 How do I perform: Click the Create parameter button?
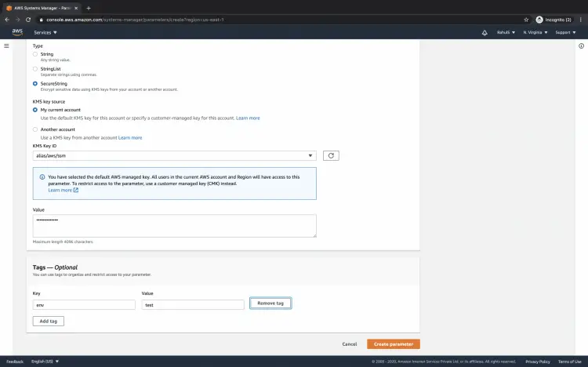(394, 344)
